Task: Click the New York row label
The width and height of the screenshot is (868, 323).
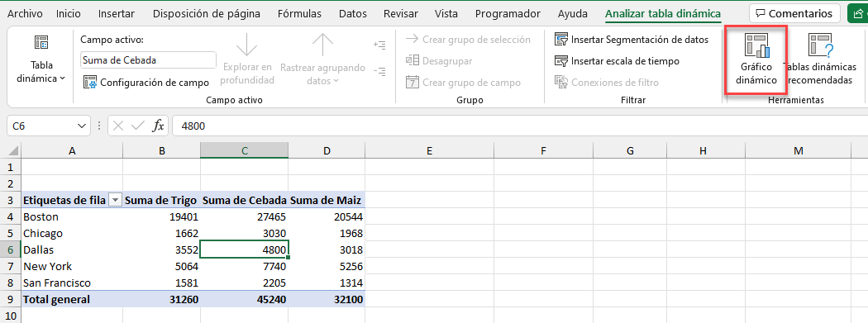Action: 72,267
